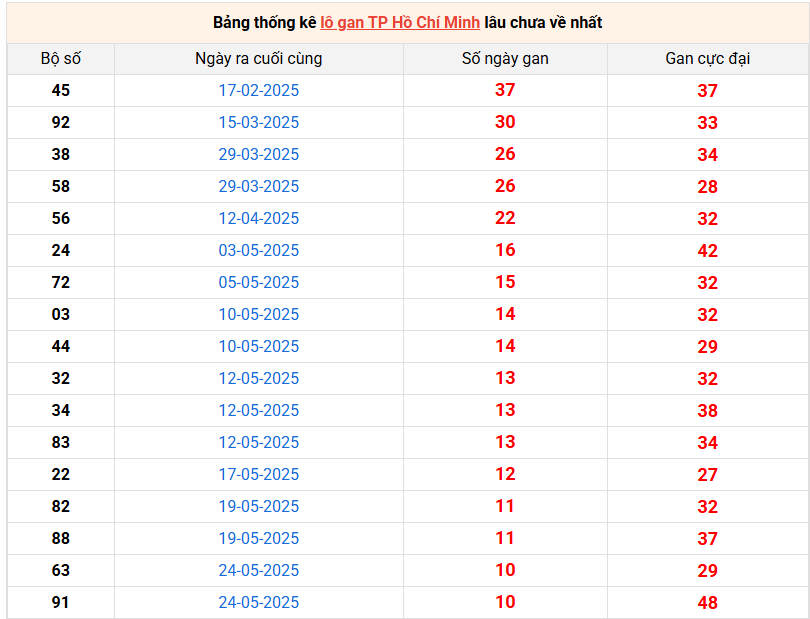Select the 12-05-2025 date in row 83

pyautogui.click(x=259, y=442)
